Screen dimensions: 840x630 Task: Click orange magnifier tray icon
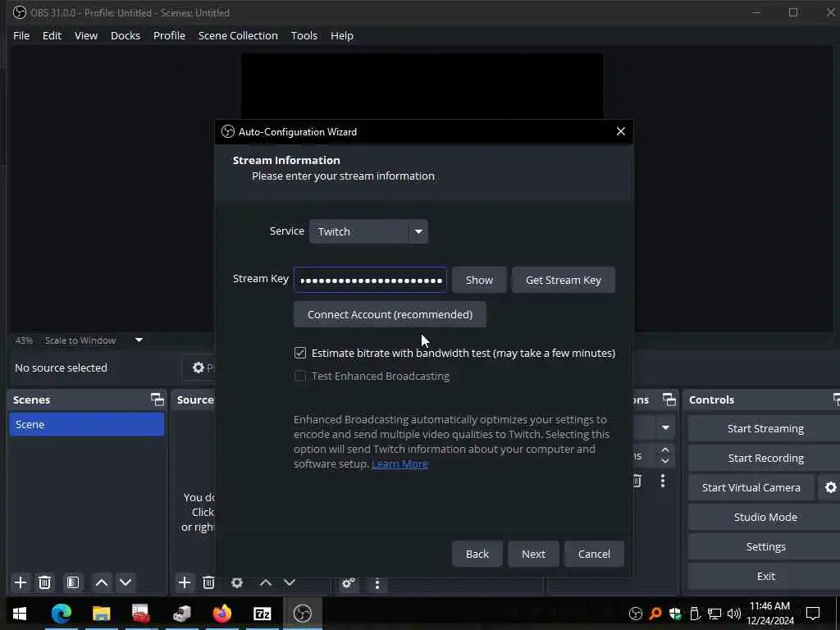tap(655, 614)
